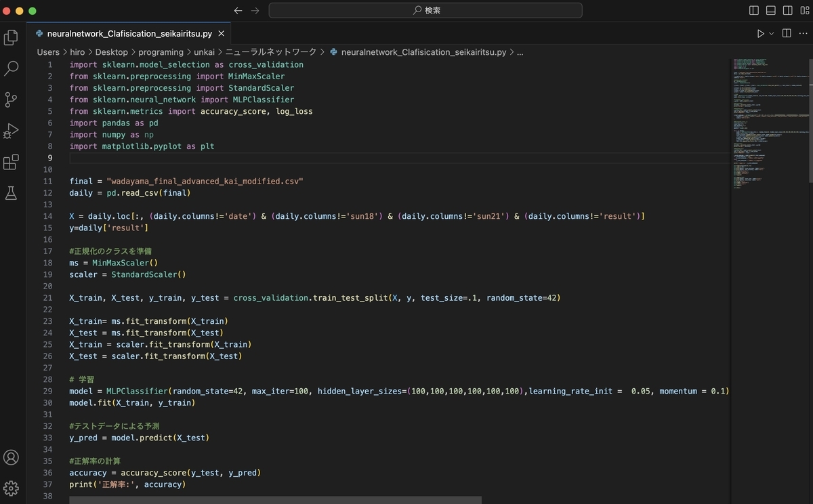Click accuracy_score, log_loss import text
Screen dimensions: 813x504
(x=257, y=111)
